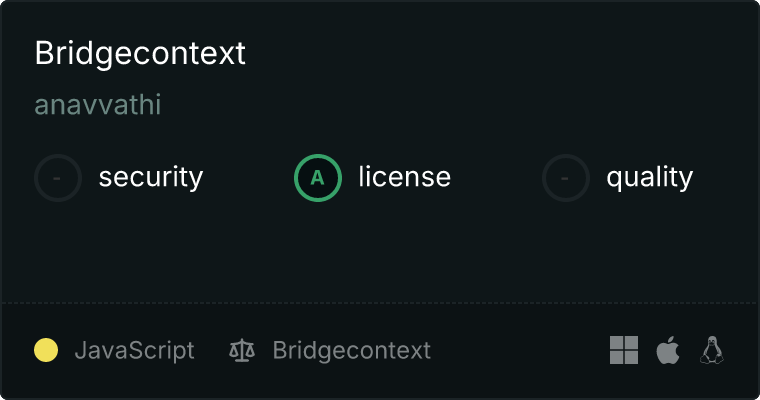The image size is (760, 400).
Task: Select the quality label text
Action: [x=649, y=178]
